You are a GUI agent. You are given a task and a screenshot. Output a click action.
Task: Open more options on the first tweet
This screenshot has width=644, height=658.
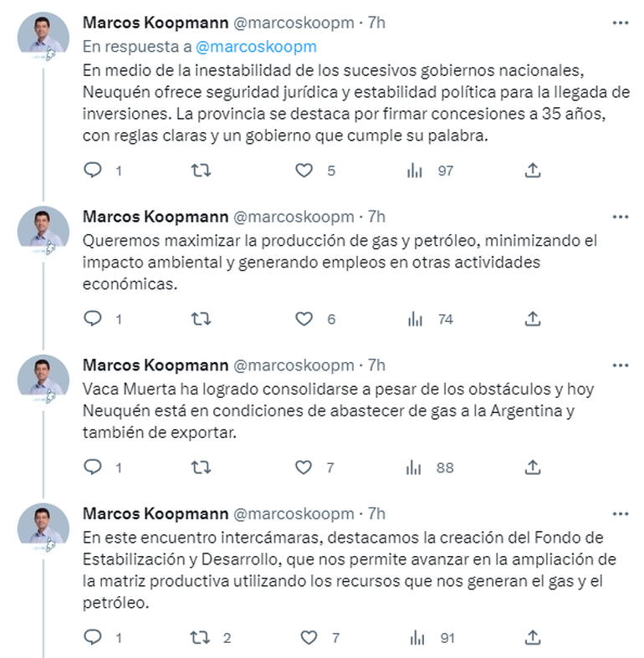coord(620,23)
